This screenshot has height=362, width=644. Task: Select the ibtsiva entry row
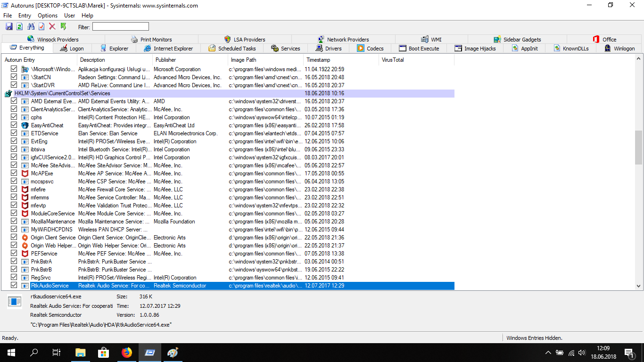point(229,149)
